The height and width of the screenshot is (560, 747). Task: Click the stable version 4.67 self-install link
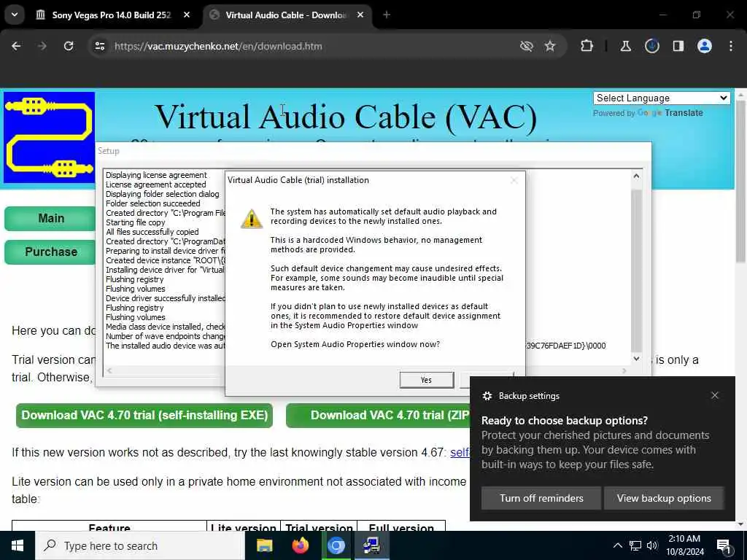(x=460, y=452)
